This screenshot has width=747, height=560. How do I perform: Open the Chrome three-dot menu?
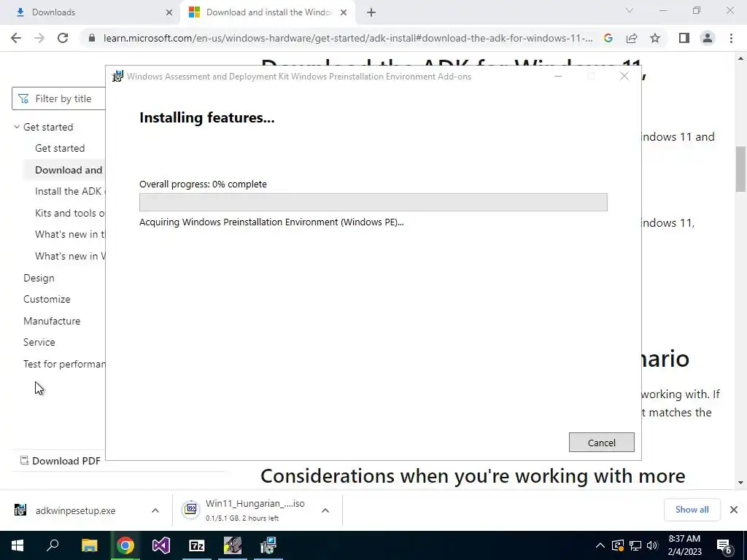[x=731, y=38]
